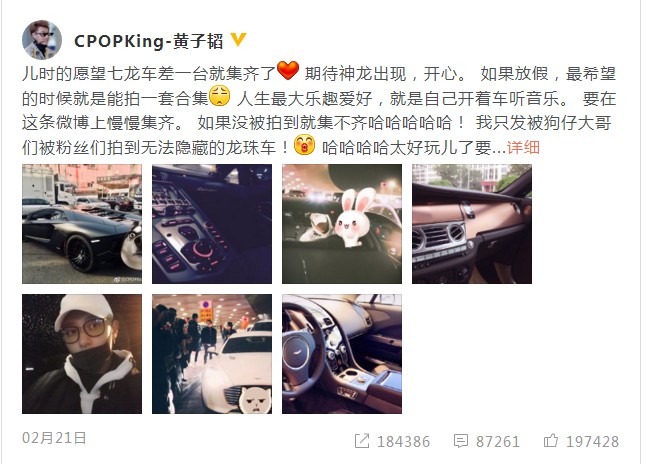646x464 pixels.
Task: Open the pink leather dashboard photo
Action: tap(472, 224)
